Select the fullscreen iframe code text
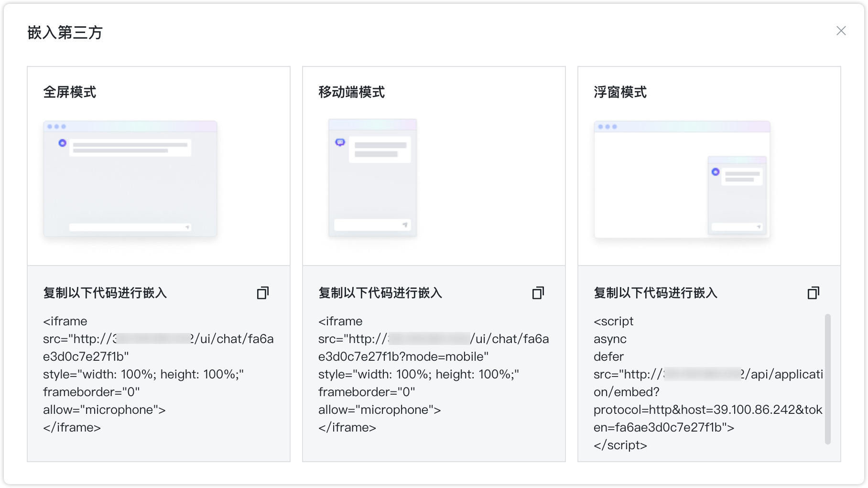 click(x=158, y=373)
